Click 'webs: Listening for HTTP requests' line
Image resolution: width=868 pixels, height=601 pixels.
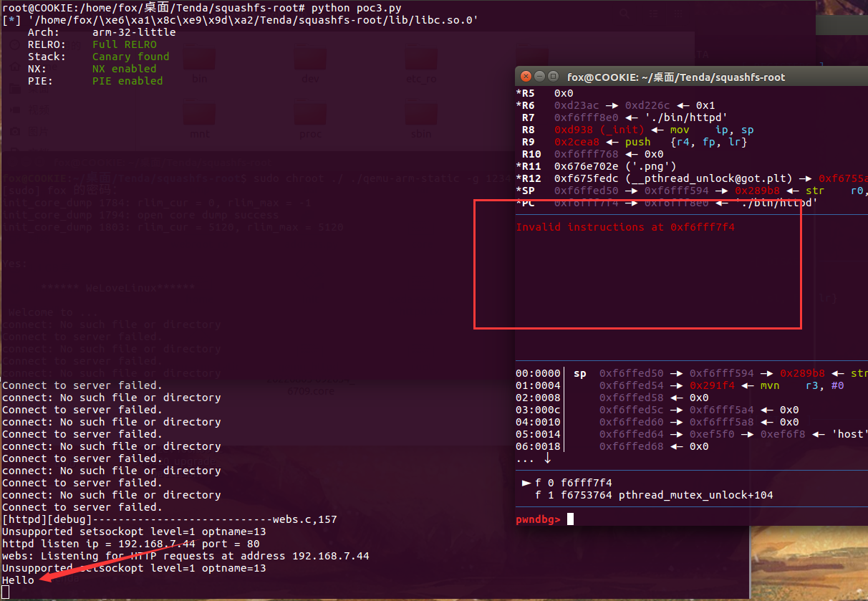185,556
